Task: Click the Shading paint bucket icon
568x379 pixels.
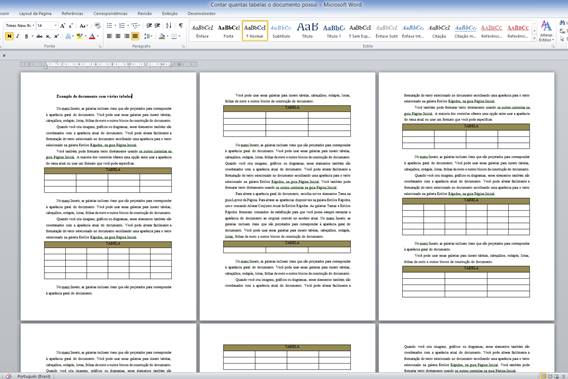Action: coord(162,36)
